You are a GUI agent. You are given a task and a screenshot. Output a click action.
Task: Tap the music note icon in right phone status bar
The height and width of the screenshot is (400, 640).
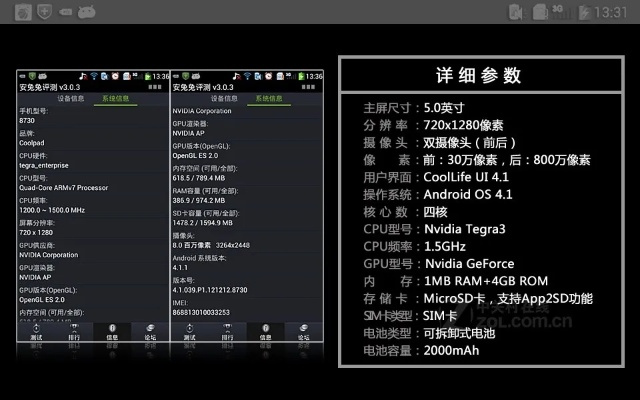237,76
